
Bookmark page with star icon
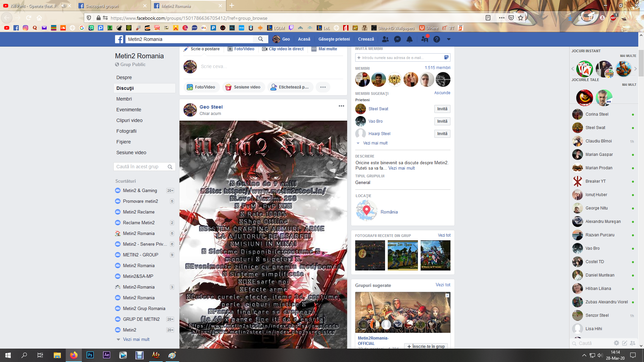(x=521, y=18)
